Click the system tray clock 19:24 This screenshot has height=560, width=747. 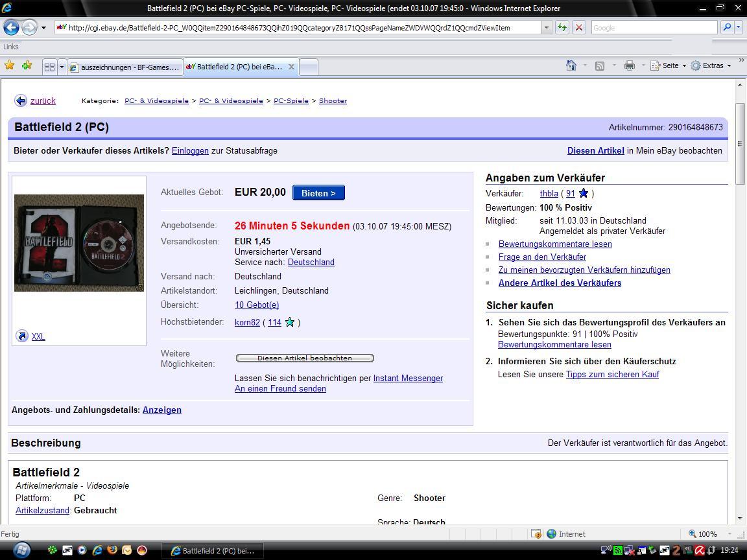point(730,550)
